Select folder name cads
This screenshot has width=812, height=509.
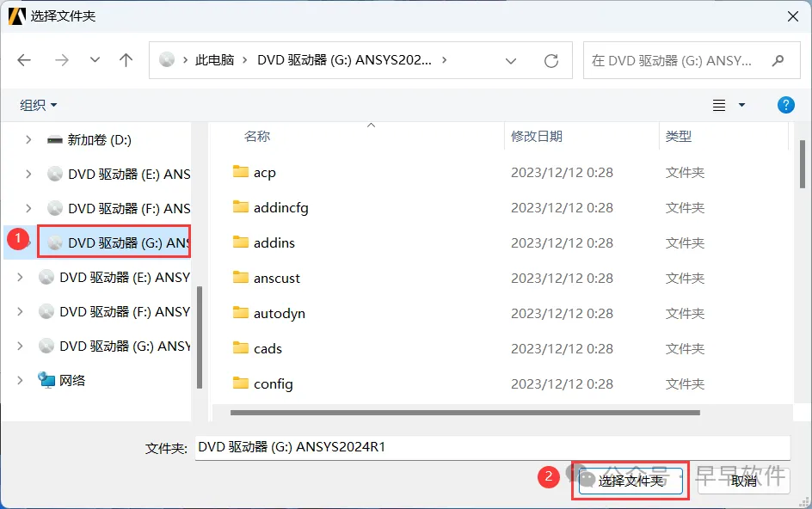[268, 348]
